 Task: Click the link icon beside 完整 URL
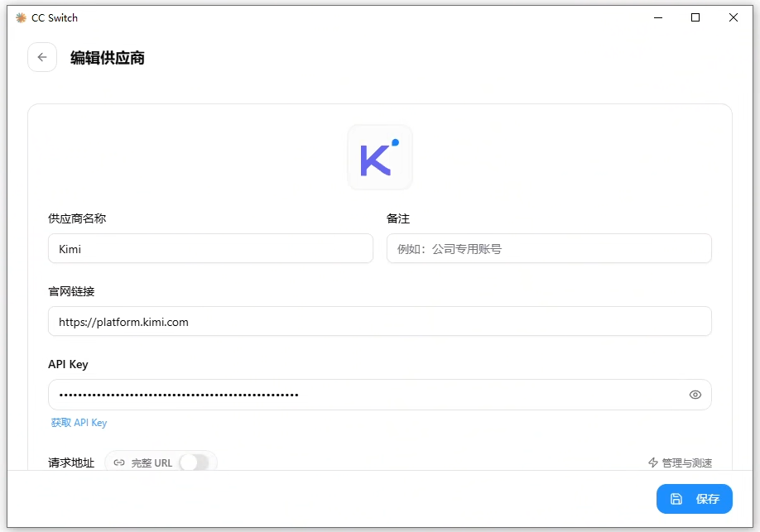(119, 463)
